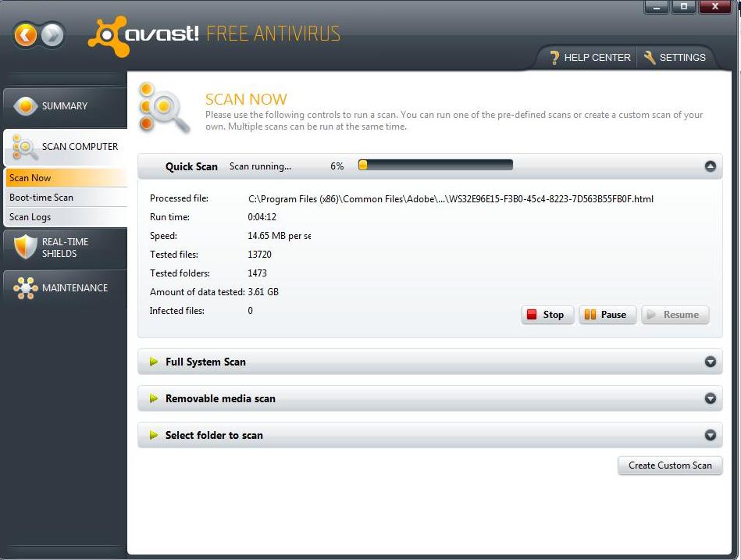The height and width of the screenshot is (560, 741).
Task: Click the Removable media scan title
Action: click(220, 398)
